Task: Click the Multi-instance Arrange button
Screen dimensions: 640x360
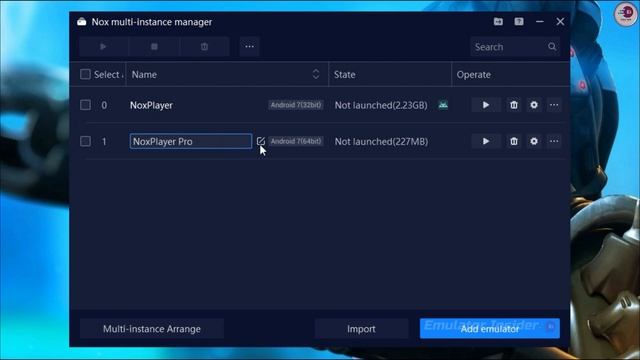Action: click(152, 329)
